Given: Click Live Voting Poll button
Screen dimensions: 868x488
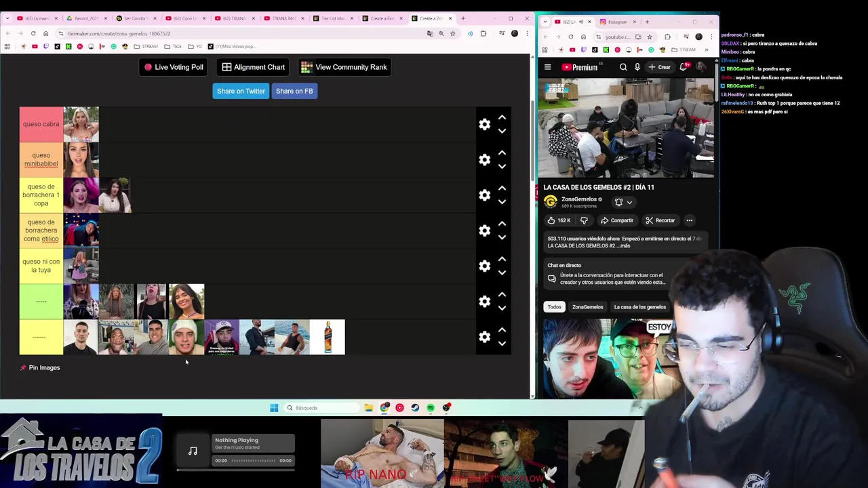Looking at the screenshot, I should [174, 67].
